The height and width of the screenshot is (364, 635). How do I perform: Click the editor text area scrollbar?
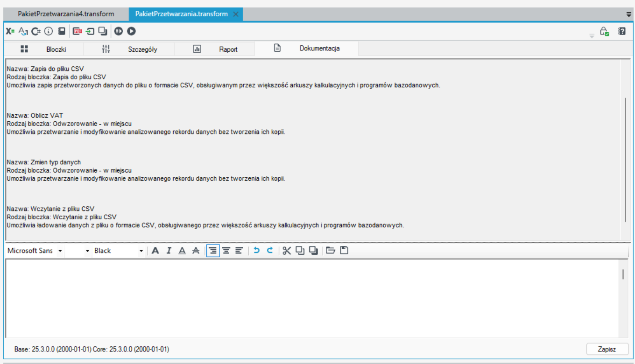coord(623,274)
